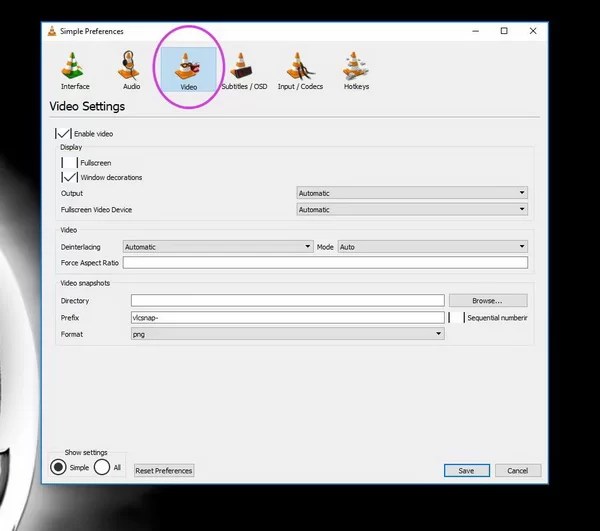The height and width of the screenshot is (531, 600).
Task: Click the Prefix field containing vlcsnap-
Action: [287, 318]
